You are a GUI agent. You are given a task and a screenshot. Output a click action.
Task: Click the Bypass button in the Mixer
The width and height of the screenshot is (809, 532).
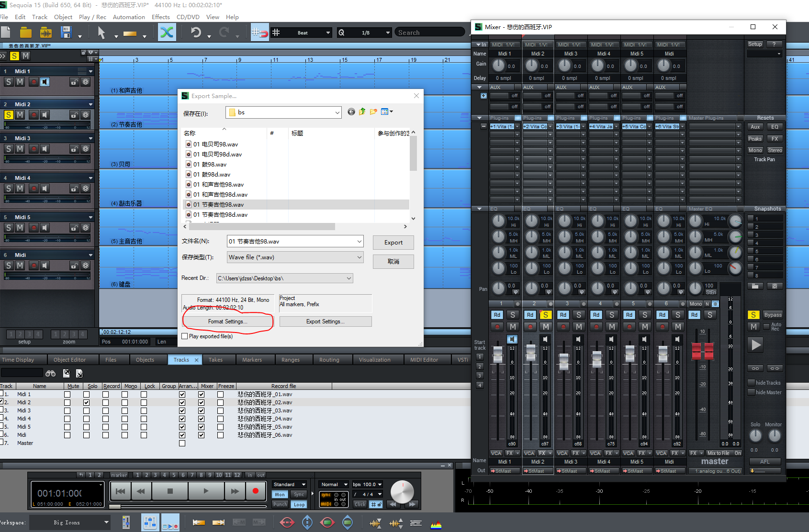tap(773, 315)
